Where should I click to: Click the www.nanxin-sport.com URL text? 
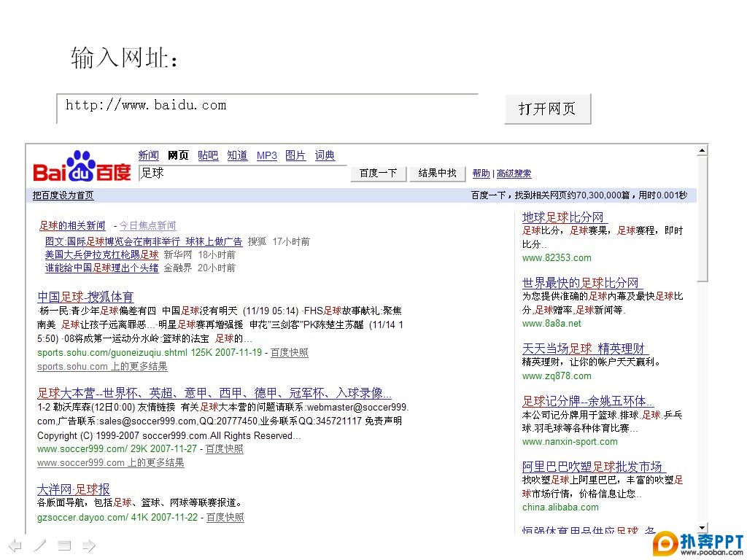coord(570,442)
